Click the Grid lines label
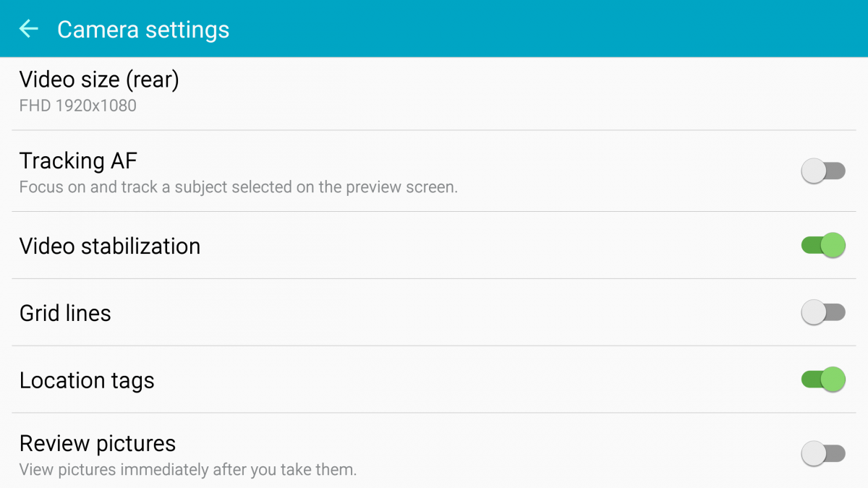Screen dimensions: 868x488 pos(65,313)
